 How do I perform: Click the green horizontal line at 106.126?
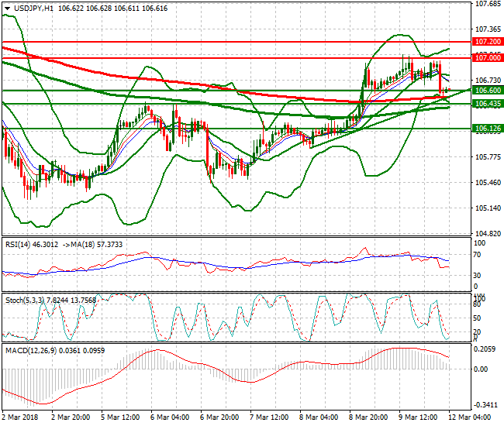pos(233,129)
